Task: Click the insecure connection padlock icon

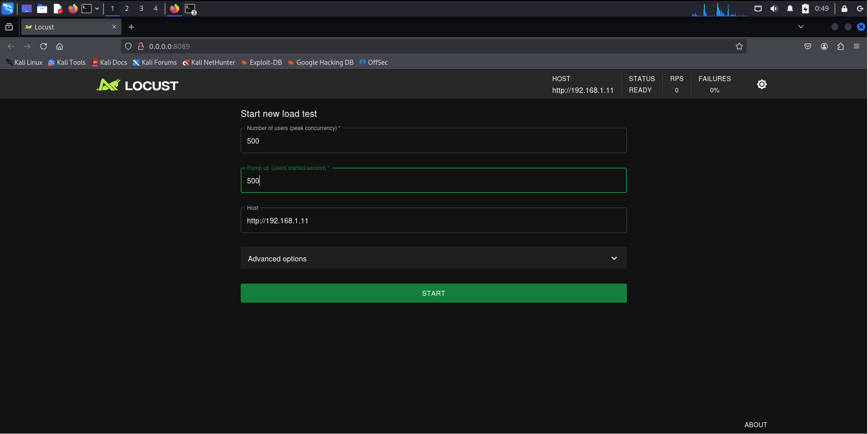Action: pos(141,46)
